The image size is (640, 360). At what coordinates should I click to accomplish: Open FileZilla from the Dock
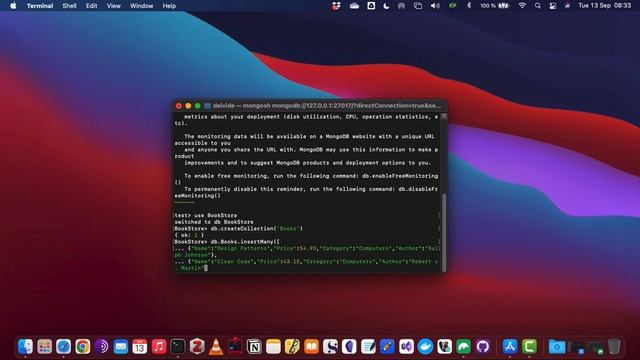[197, 347]
